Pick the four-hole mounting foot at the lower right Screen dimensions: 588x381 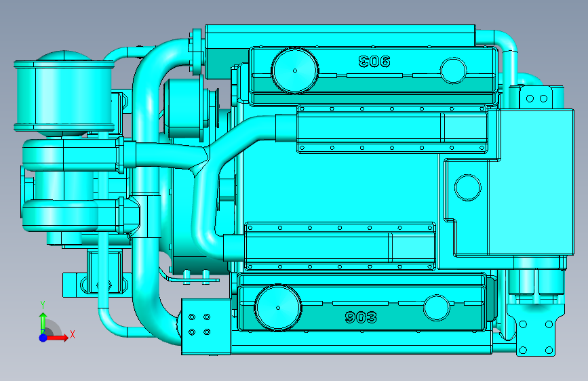536,330
